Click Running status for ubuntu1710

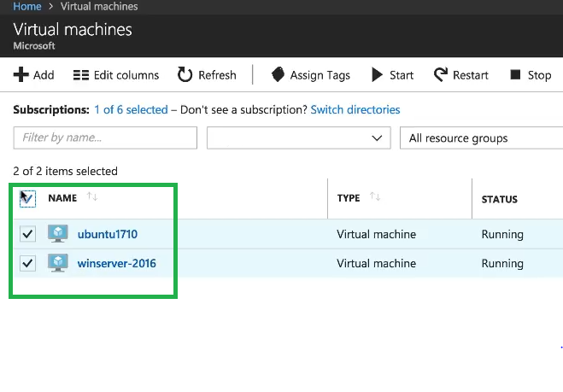click(502, 234)
